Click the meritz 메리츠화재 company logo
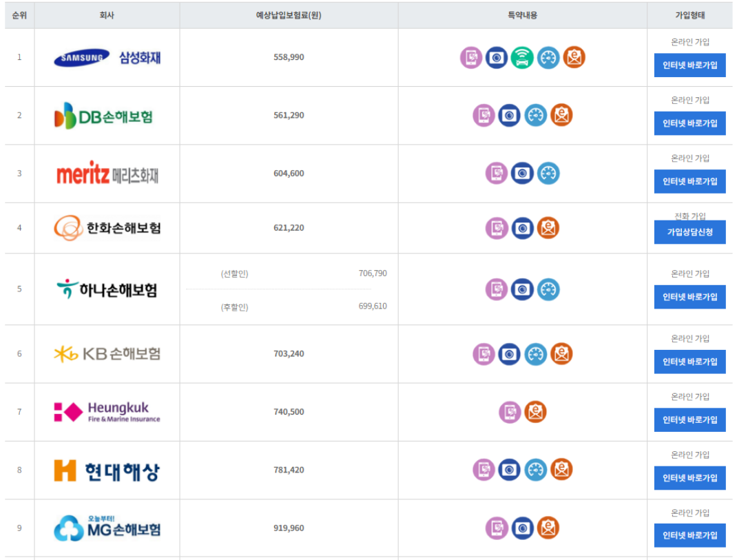 pos(107,174)
